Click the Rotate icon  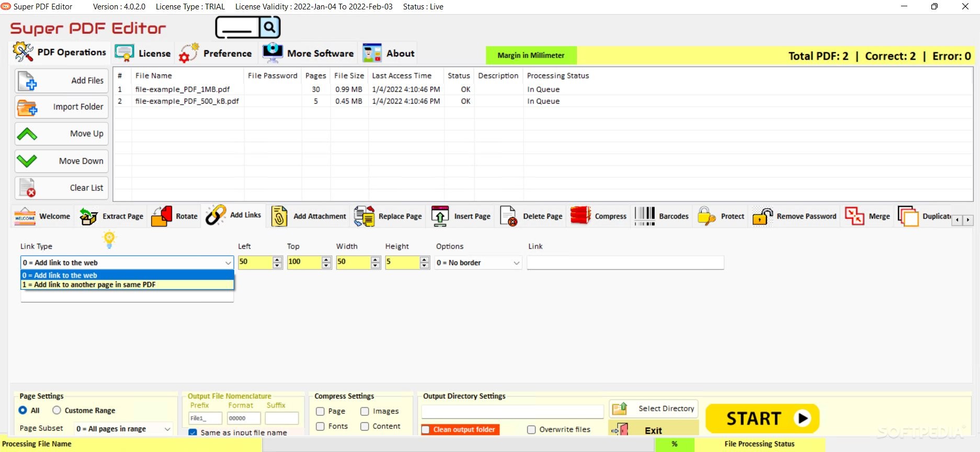click(x=162, y=216)
